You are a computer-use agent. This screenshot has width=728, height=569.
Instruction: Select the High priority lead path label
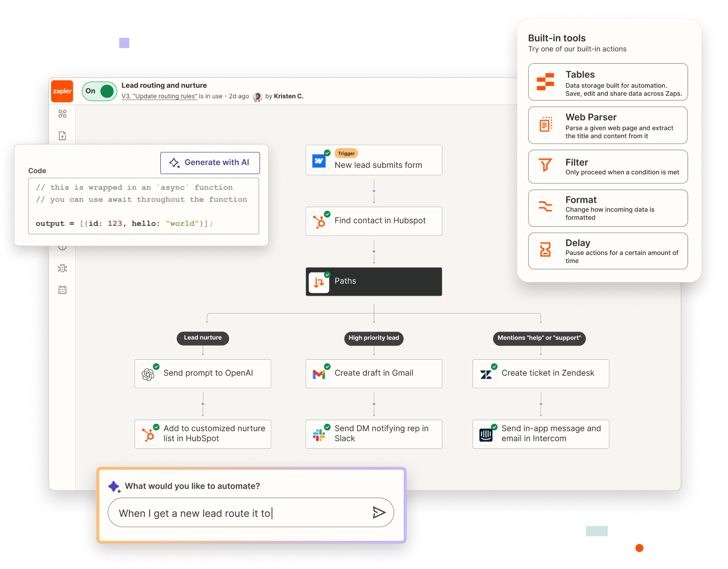click(x=374, y=338)
